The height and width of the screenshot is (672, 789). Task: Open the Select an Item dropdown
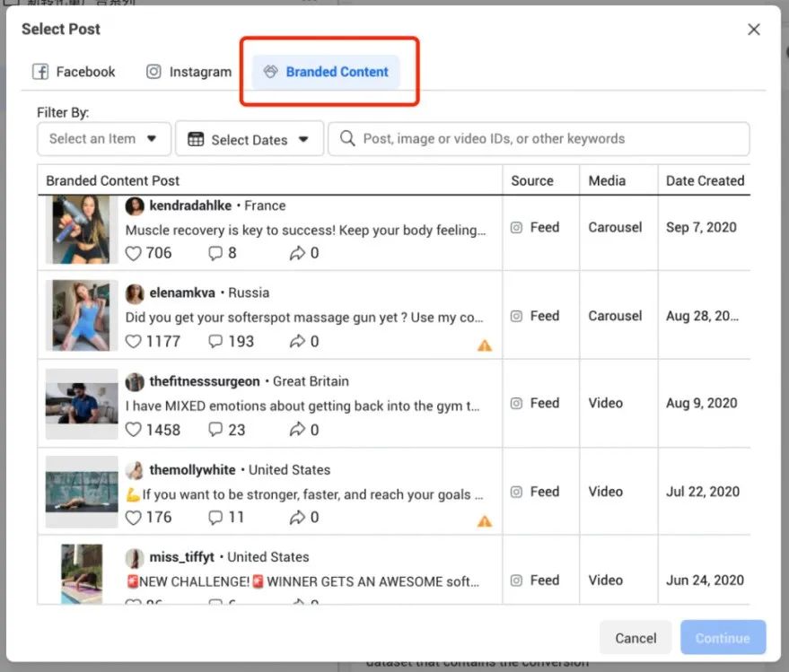pyautogui.click(x=104, y=139)
